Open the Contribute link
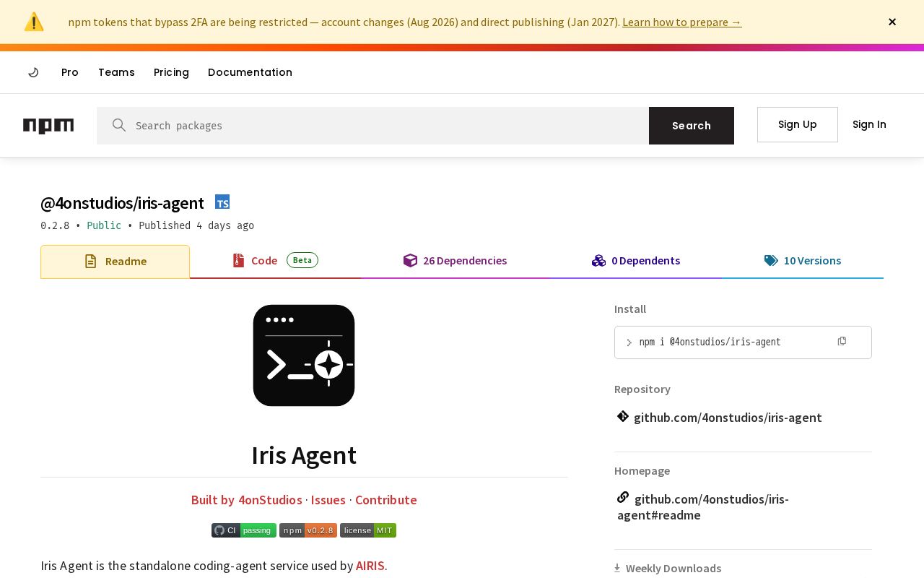 click(386, 500)
